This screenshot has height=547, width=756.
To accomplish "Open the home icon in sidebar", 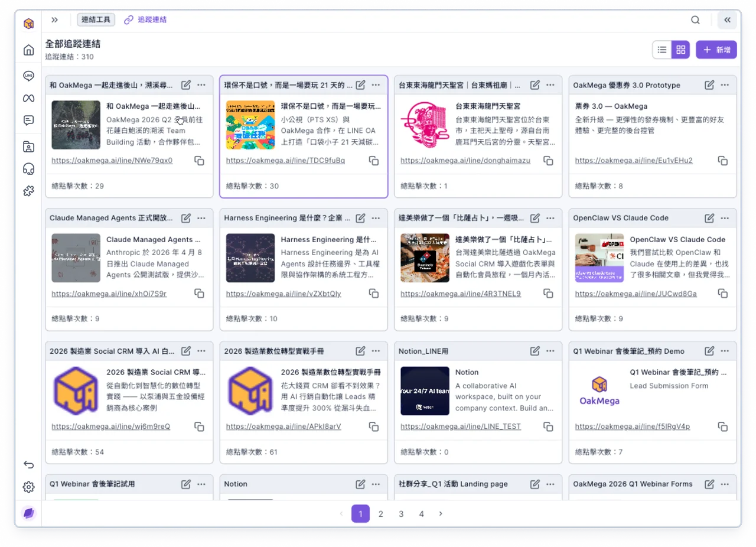I will click(28, 50).
